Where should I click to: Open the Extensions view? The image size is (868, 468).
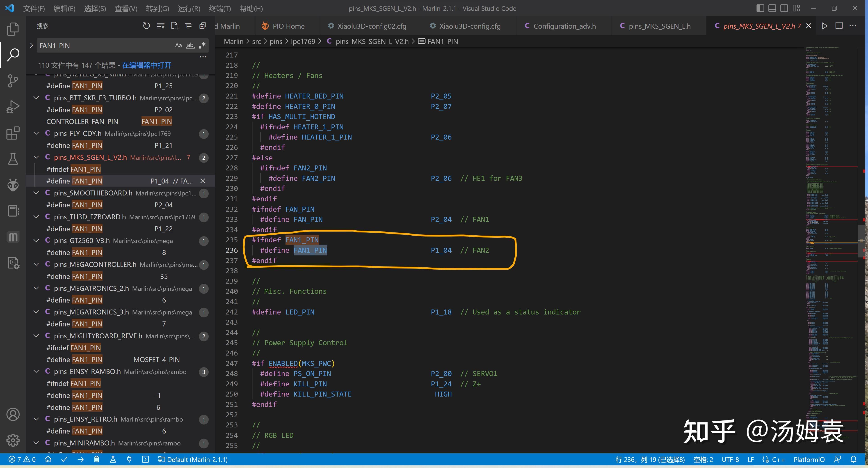(13, 133)
